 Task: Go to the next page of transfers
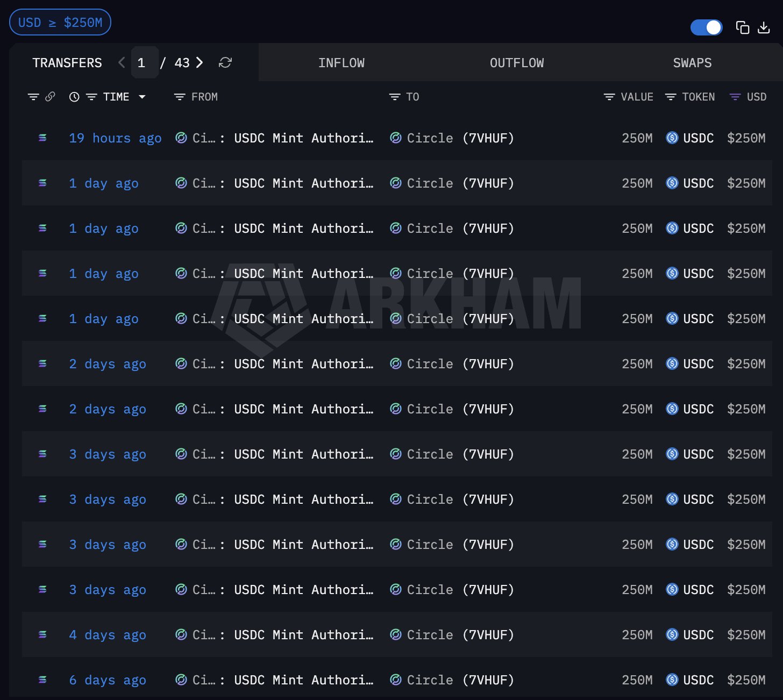point(200,63)
